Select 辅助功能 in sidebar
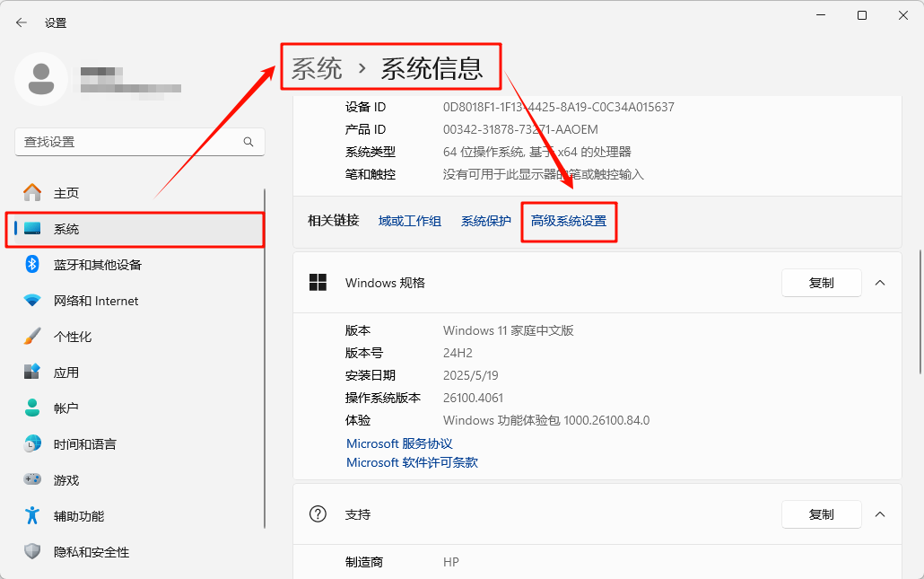This screenshot has width=924, height=579. [x=135, y=516]
